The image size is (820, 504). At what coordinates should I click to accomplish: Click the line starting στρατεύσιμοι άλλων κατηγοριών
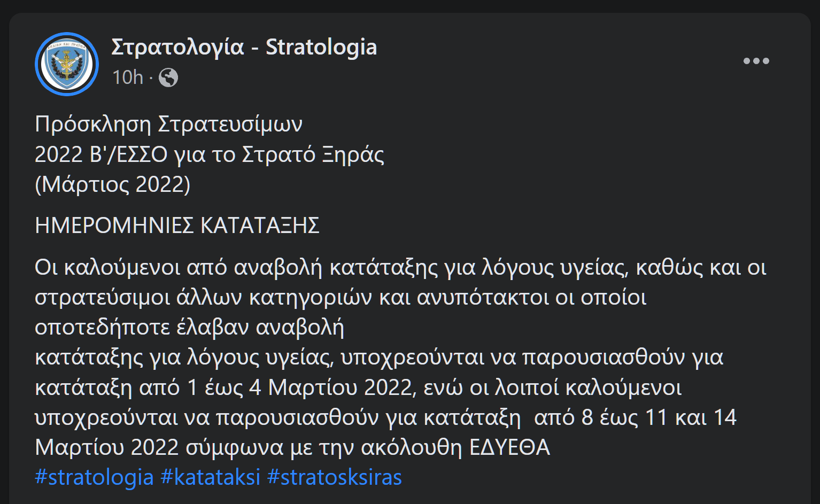[341, 297]
